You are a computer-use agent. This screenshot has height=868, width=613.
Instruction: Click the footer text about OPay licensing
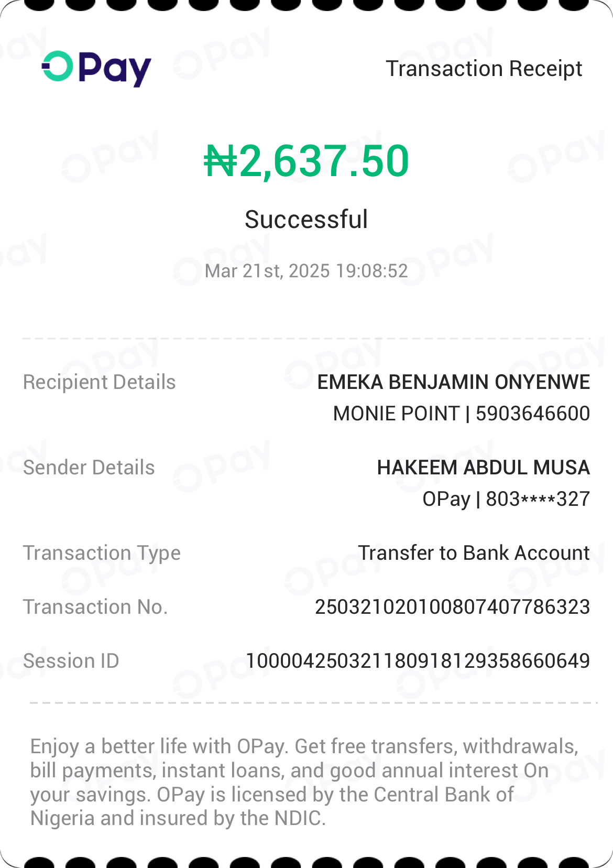(304, 782)
